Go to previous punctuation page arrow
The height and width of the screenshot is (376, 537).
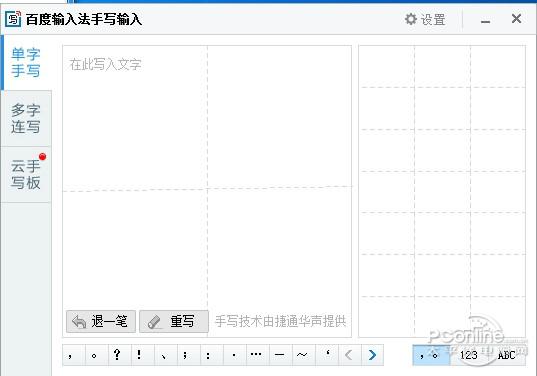[350, 355]
